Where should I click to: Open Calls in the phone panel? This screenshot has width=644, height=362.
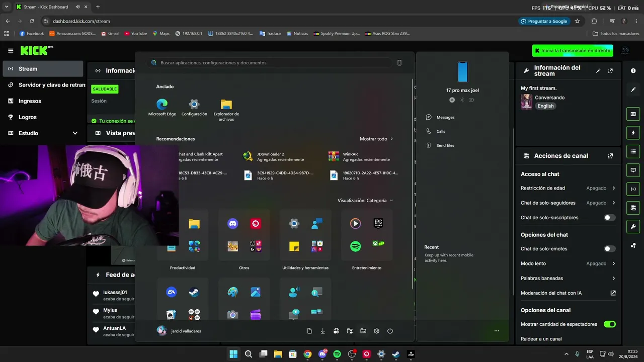[x=436, y=131]
